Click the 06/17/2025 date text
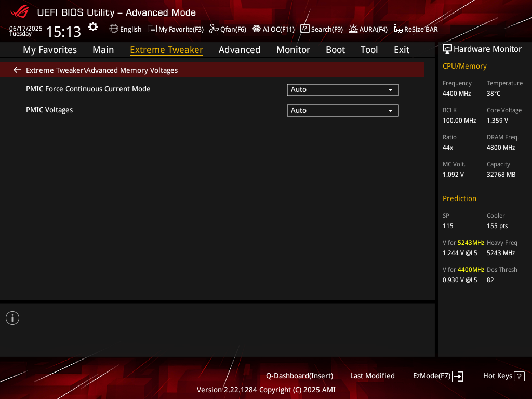This screenshot has width=532, height=399. [26, 28]
